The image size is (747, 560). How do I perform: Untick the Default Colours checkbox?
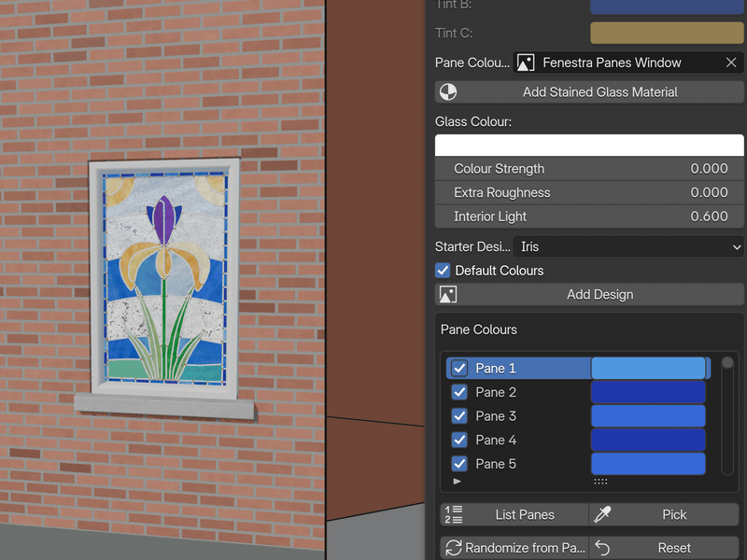click(x=443, y=271)
